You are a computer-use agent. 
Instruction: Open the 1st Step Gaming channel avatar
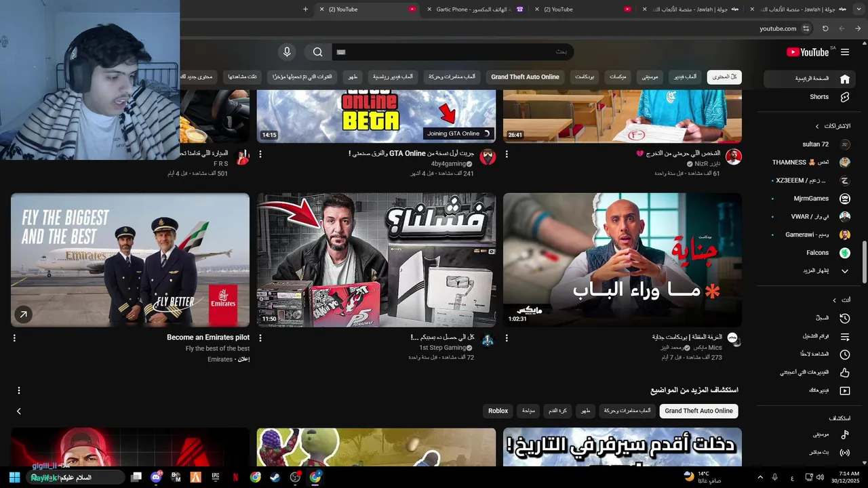click(x=488, y=340)
